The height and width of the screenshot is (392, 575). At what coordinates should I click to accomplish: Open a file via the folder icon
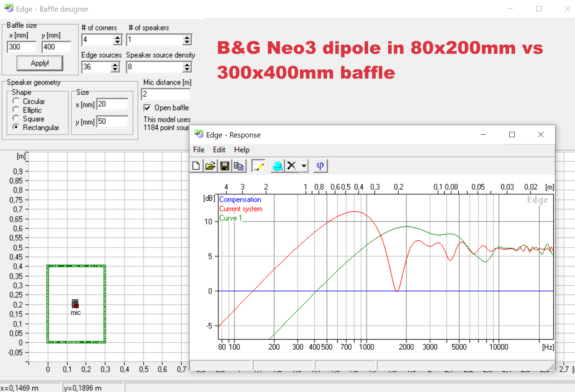[210, 166]
